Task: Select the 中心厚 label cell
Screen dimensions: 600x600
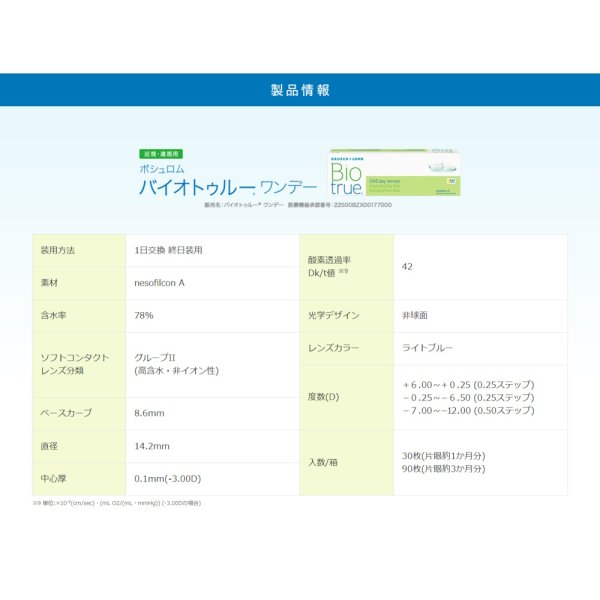Action: pos(79,479)
